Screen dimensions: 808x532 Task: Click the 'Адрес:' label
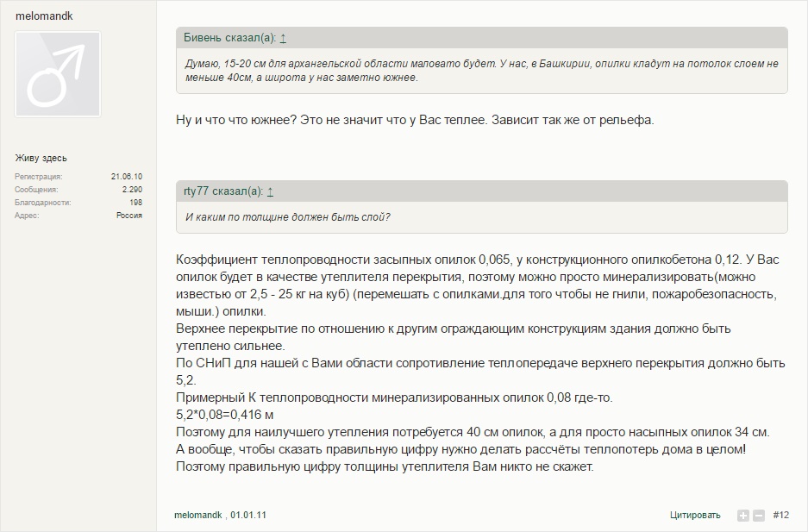tap(27, 216)
